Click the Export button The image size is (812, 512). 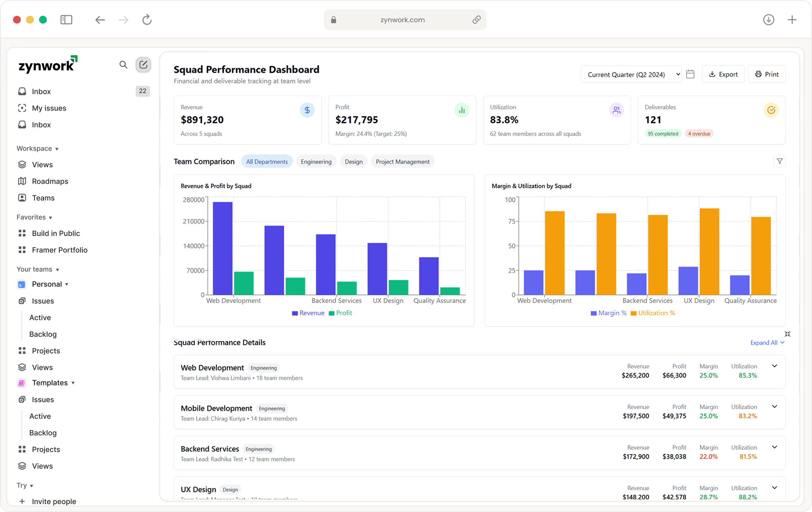pos(723,74)
